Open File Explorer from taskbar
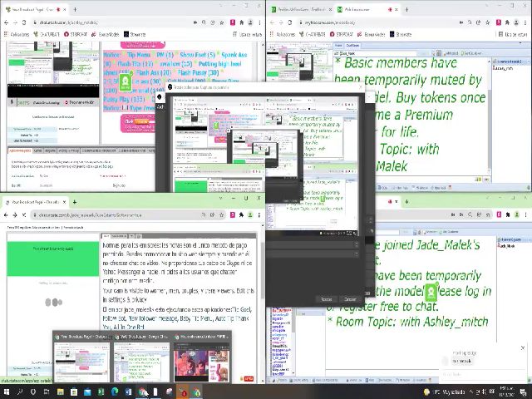Image resolution: width=532 pixels, height=399 pixels. tap(61, 392)
